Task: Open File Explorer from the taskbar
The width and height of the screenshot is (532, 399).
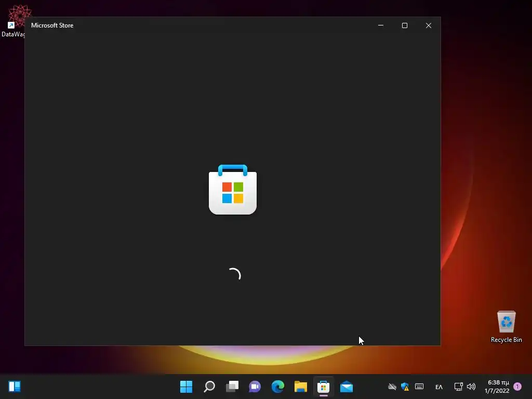Action: [x=301, y=387]
